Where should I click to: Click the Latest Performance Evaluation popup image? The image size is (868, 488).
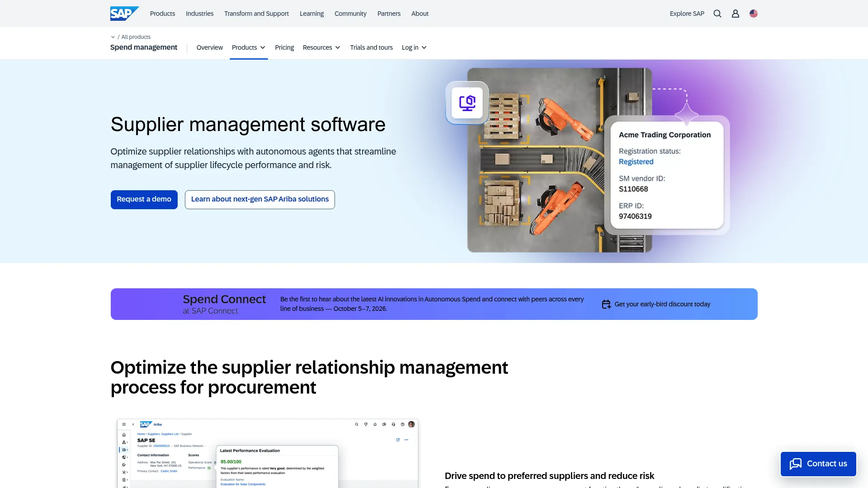click(x=278, y=467)
